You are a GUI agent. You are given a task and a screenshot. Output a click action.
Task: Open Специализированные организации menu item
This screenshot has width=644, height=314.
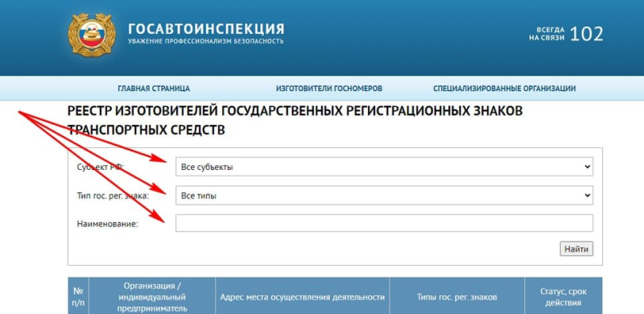(505, 89)
